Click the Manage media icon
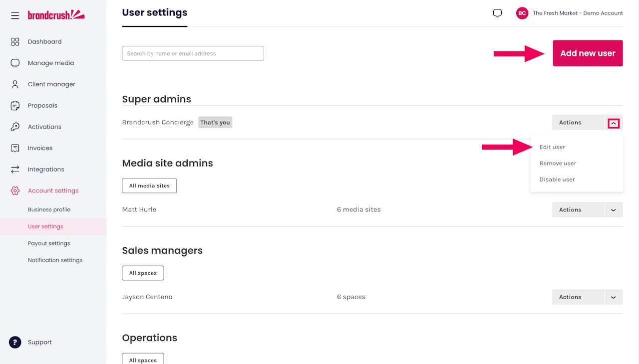 point(15,63)
